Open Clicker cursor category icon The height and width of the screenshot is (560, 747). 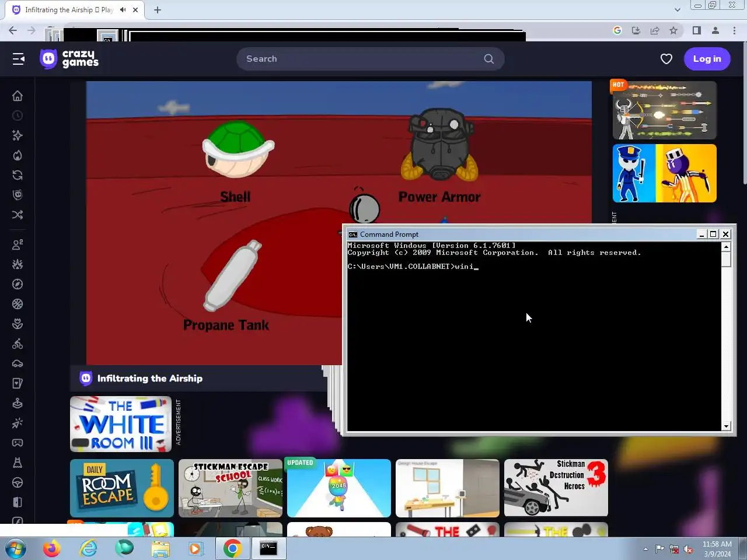(18, 423)
